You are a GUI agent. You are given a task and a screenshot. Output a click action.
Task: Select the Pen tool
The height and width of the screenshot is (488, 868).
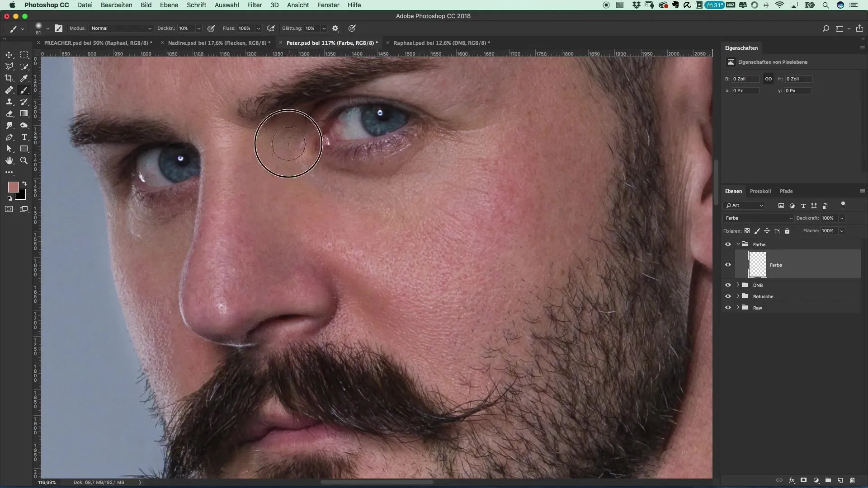pyautogui.click(x=9, y=137)
